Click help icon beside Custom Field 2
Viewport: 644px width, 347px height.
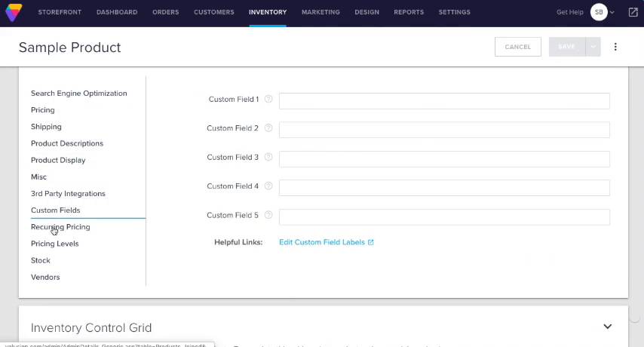click(x=268, y=128)
